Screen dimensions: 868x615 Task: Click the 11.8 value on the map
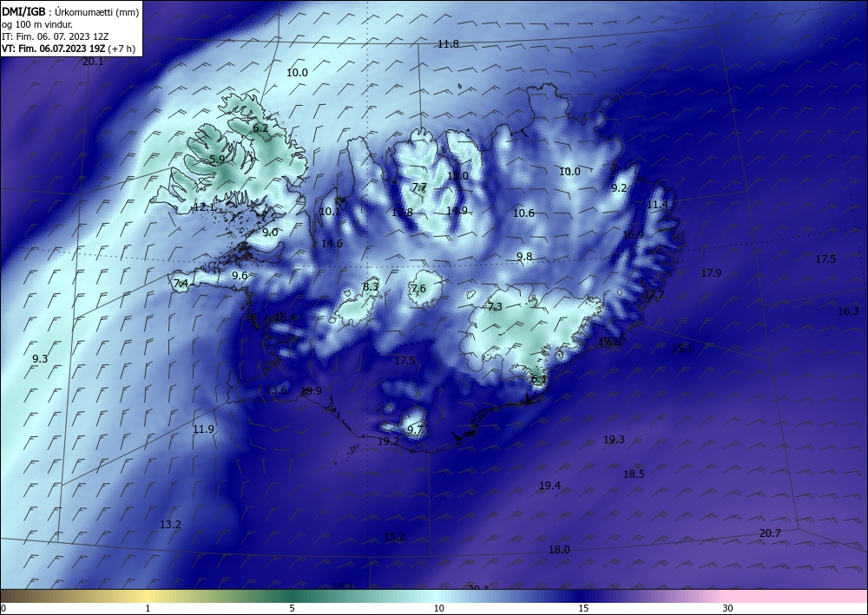(448, 44)
